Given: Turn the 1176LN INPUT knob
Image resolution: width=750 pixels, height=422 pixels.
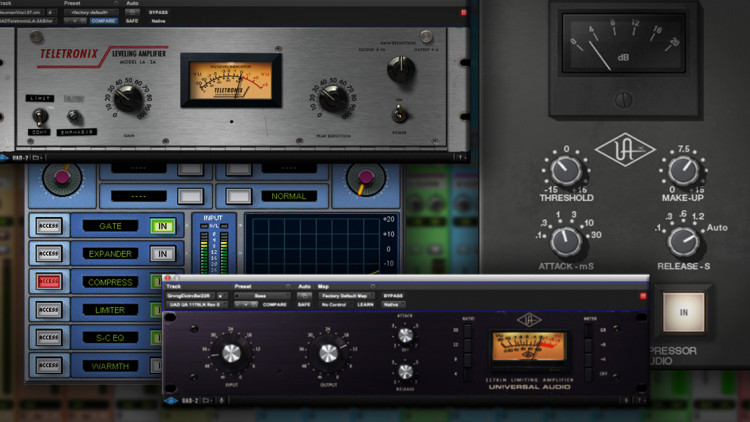Looking at the screenshot, I should point(231,353).
